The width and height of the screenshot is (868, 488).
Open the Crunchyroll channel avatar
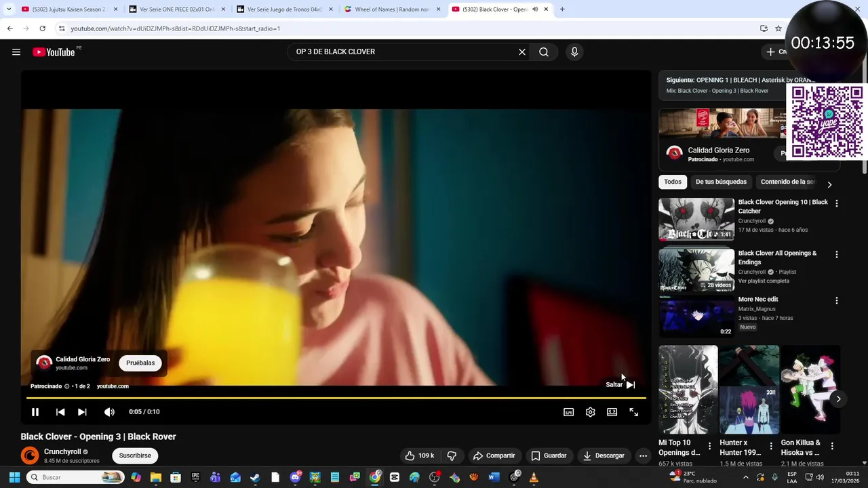30,455
